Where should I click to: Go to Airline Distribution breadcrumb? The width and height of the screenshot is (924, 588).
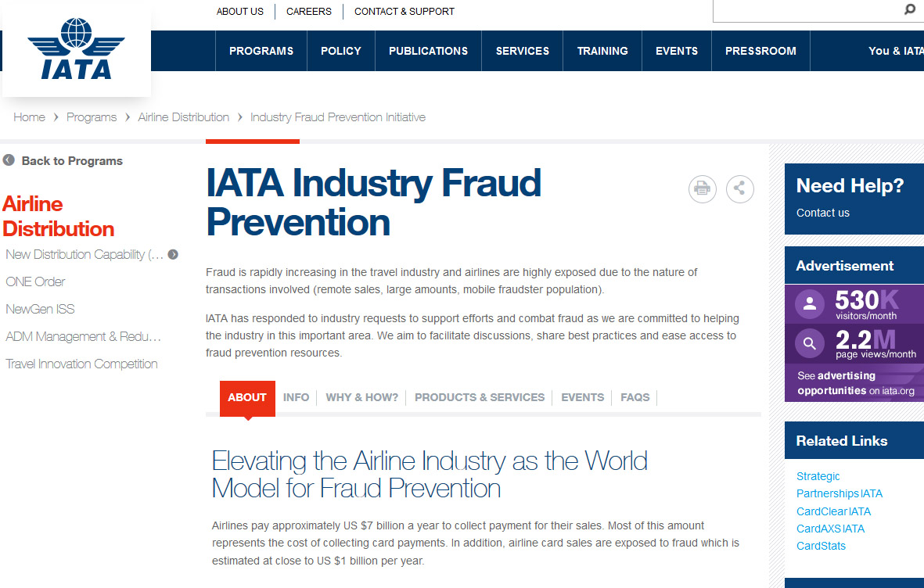(183, 117)
